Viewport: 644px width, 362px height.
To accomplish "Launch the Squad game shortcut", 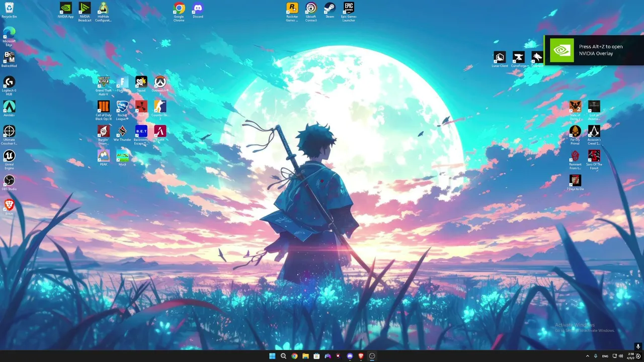I will click(x=141, y=84).
